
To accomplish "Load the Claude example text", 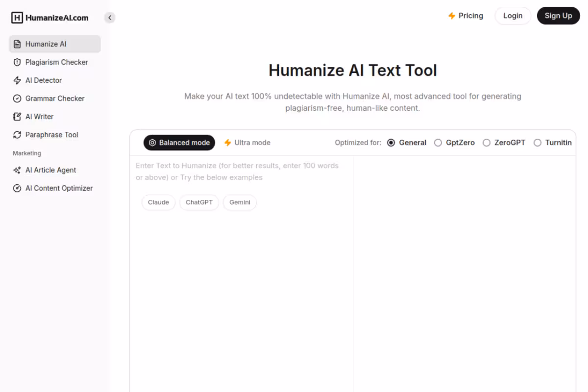I will coord(158,202).
